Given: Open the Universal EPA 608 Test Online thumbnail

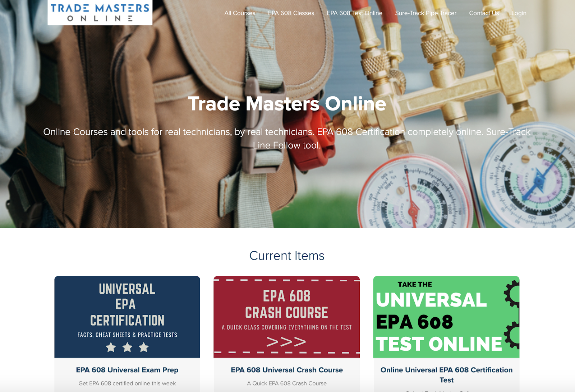Looking at the screenshot, I should pos(446,317).
